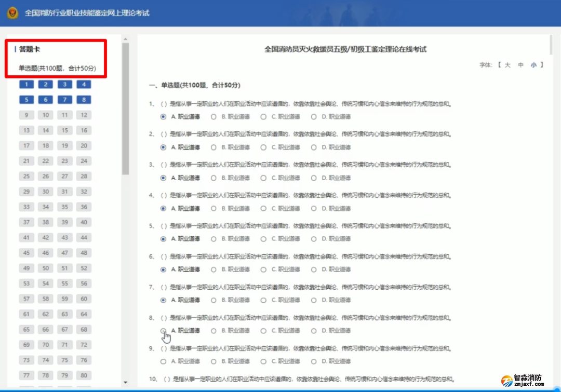
Task: Open question 56 from the answer card
Action: (x=84, y=283)
